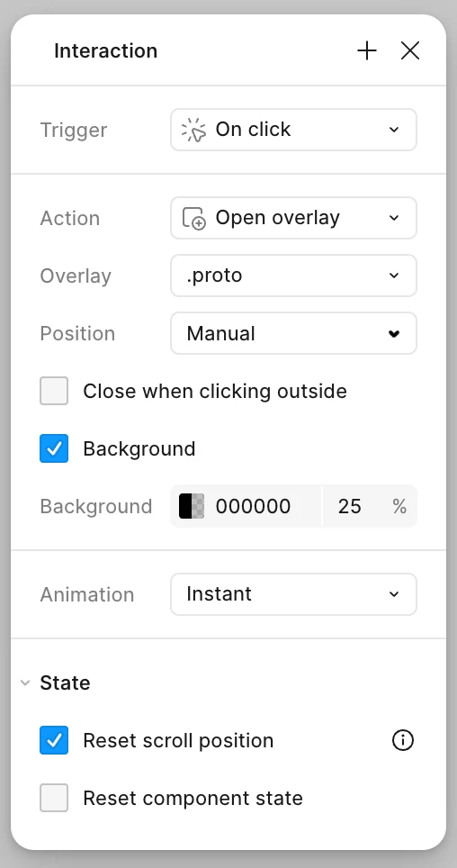Open the background color swatch picker
This screenshot has height=868, width=457.
tap(192, 506)
